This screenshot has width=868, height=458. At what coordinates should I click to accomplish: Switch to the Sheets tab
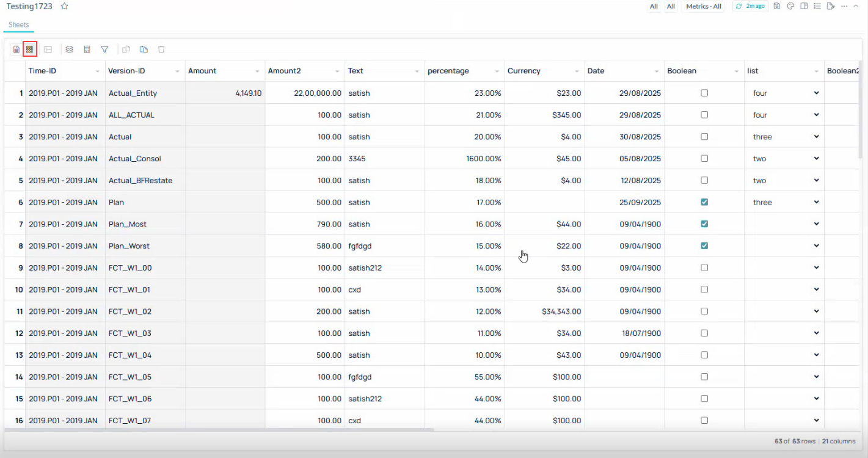pos(18,25)
